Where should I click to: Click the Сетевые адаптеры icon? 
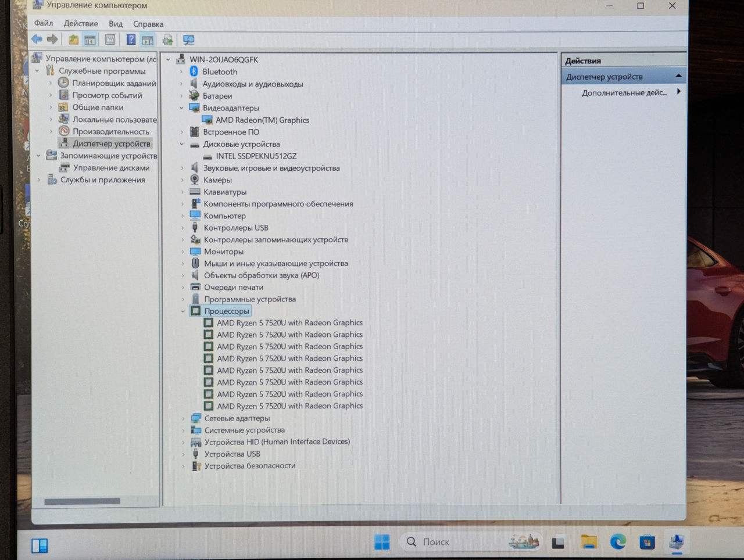click(196, 418)
